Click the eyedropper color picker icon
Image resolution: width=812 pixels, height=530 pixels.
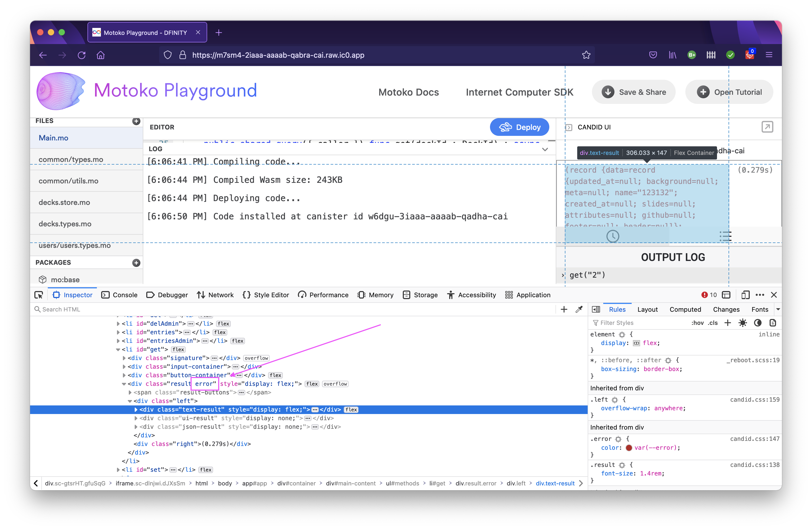point(579,309)
